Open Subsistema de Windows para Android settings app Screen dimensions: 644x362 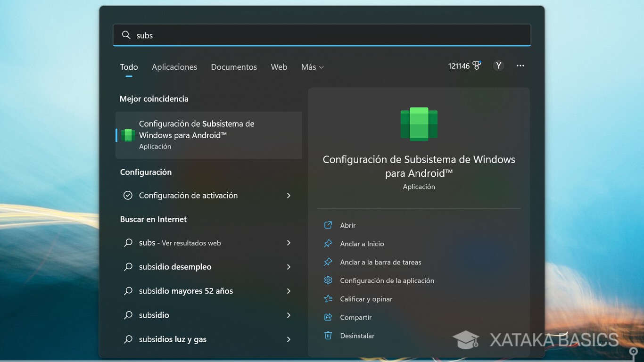(209, 135)
